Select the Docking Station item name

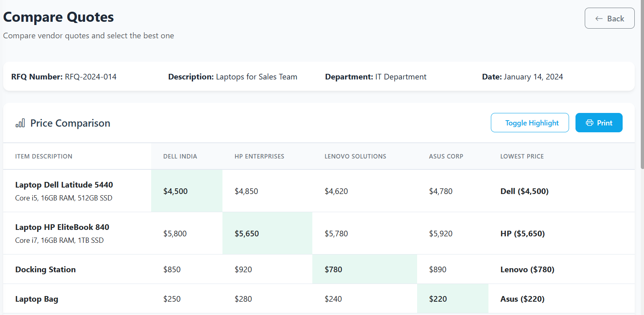click(46, 269)
